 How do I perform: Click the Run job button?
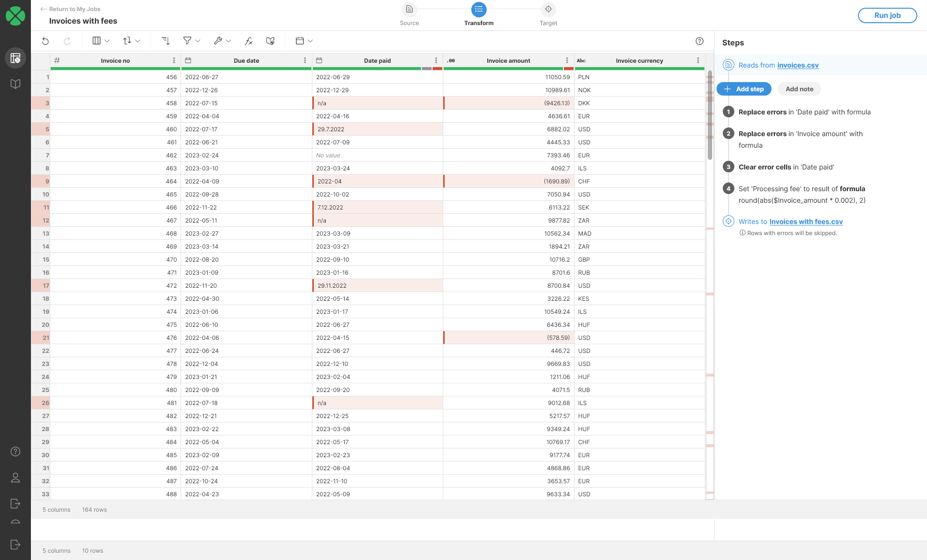[x=887, y=15]
